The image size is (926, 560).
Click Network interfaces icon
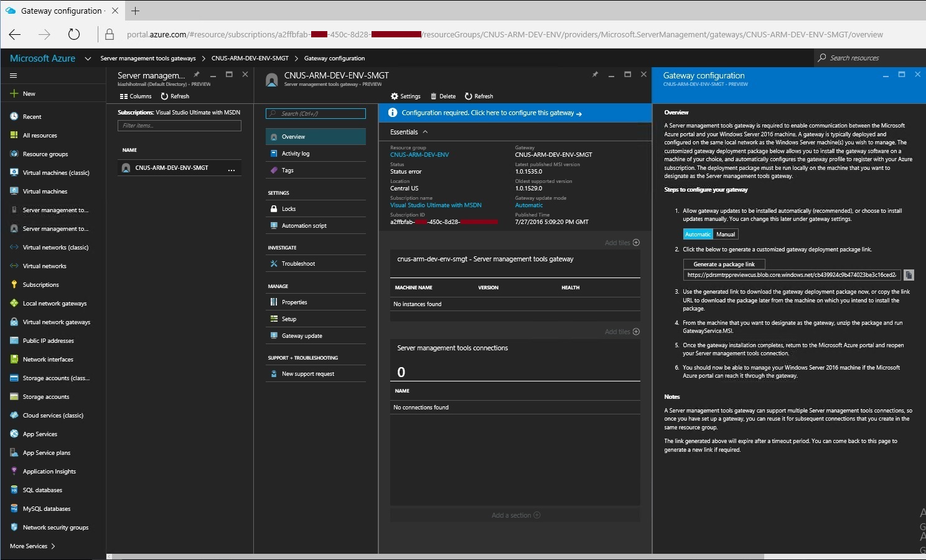click(x=14, y=359)
